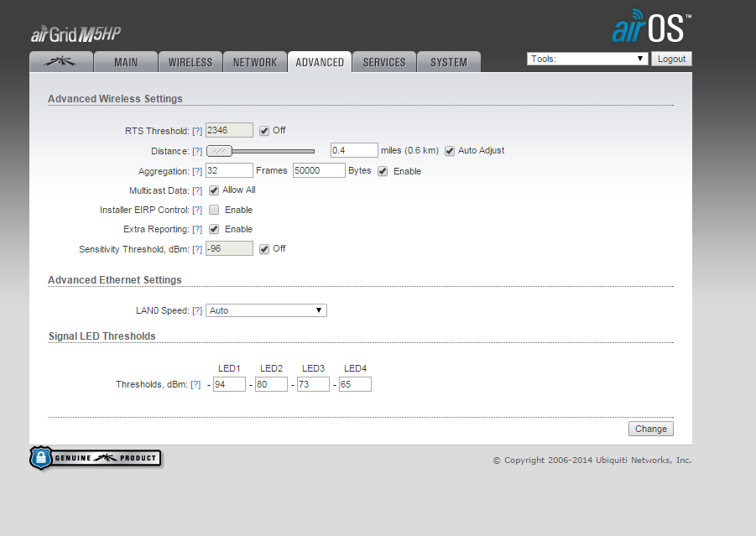Click the Change button
This screenshot has width=756, height=536.
[651, 429]
